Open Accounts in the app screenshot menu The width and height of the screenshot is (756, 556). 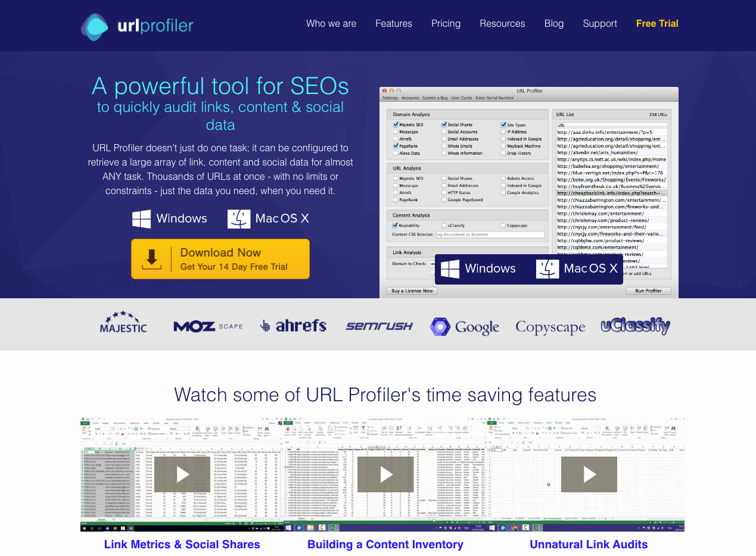tap(410, 98)
